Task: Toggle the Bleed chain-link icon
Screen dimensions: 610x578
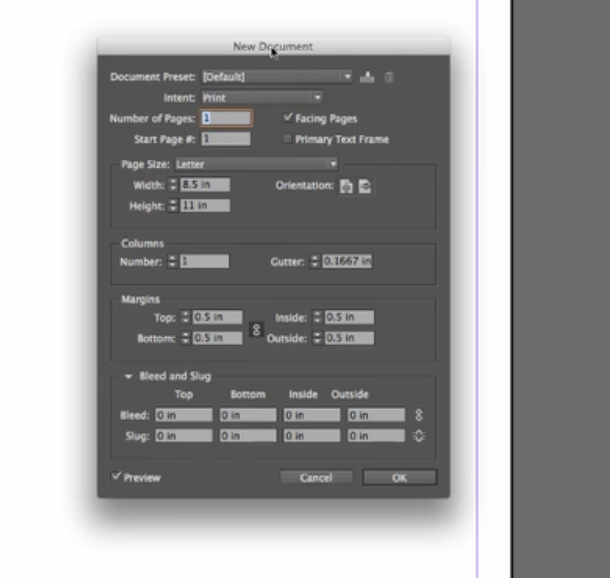Action: 419,414
